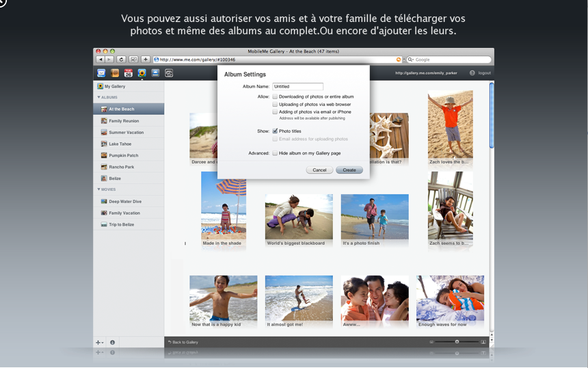
Task: Enable Uploading of photos via web browser
Action: [x=275, y=104]
